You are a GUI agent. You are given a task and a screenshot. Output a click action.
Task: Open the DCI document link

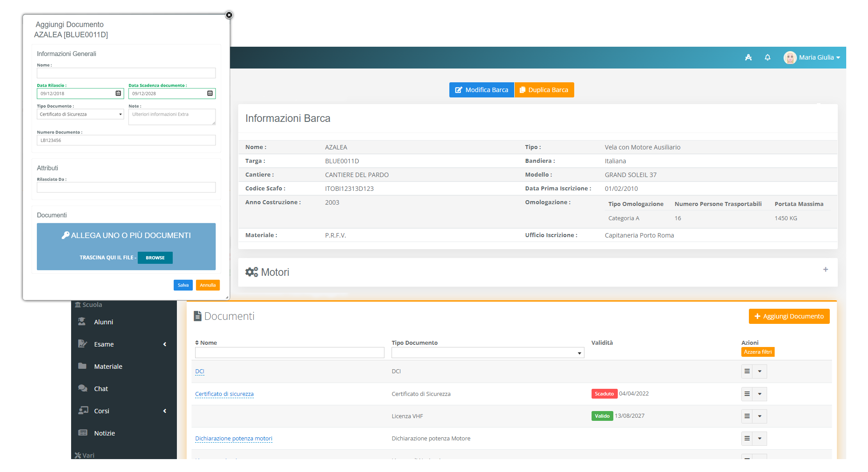[x=200, y=371]
